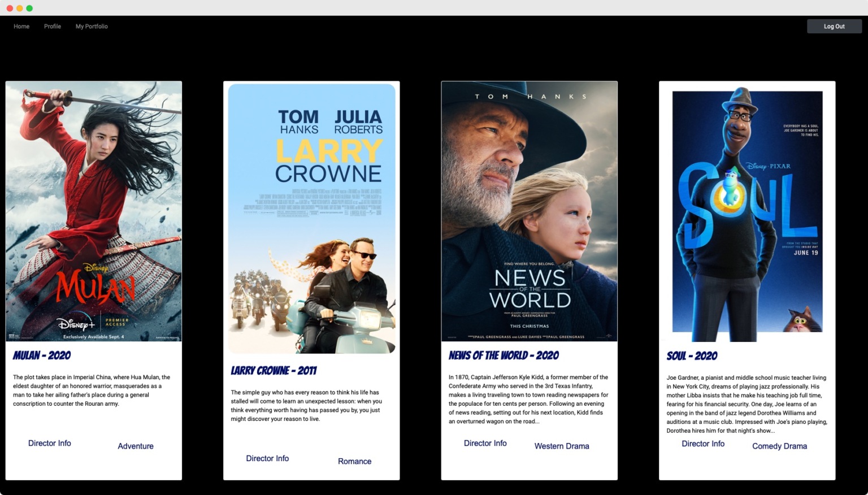Screen dimensions: 868x495
Task: Go to the Home page
Action: coord(21,27)
